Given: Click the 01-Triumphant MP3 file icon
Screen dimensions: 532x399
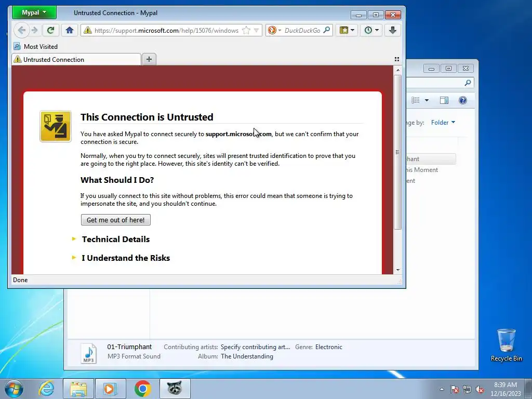Looking at the screenshot, I should [88, 353].
